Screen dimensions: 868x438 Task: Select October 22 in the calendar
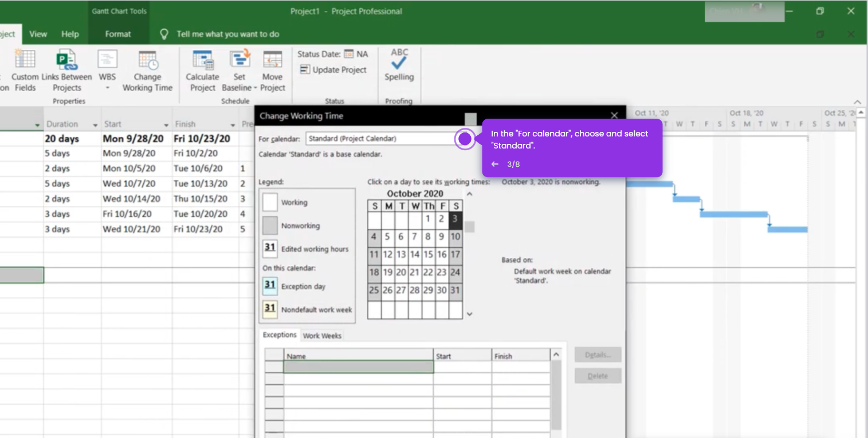[x=428, y=272]
